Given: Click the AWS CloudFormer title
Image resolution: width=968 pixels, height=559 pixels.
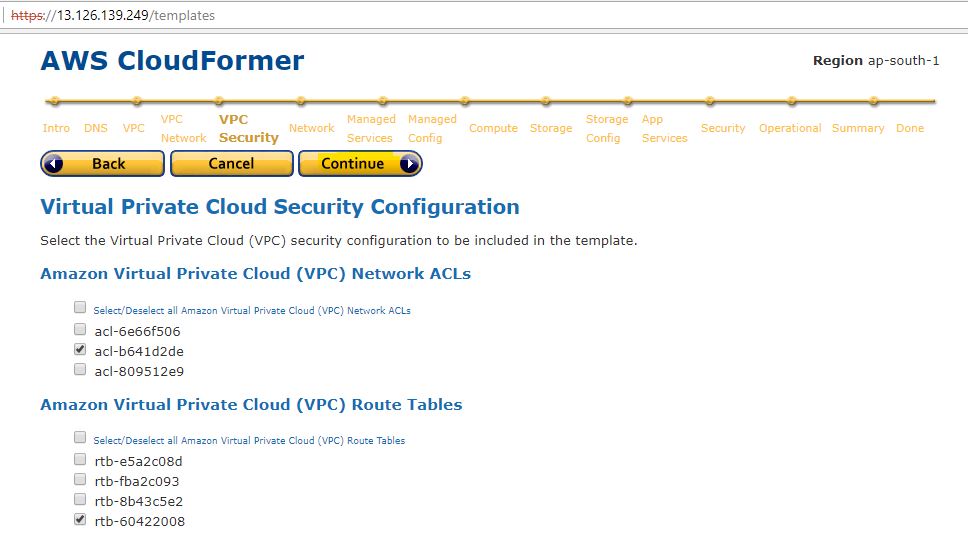Looking at the screenshot, I should click(172, 61).
